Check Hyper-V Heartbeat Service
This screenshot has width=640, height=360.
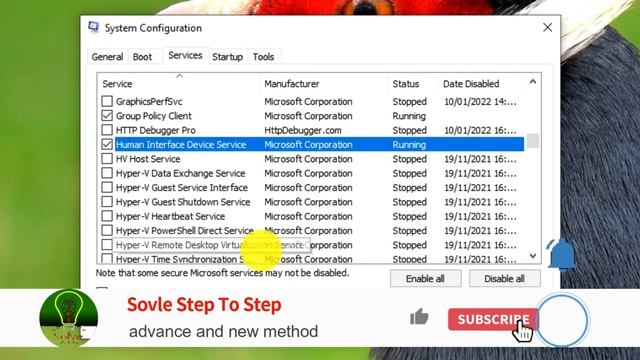click(107, 216)
